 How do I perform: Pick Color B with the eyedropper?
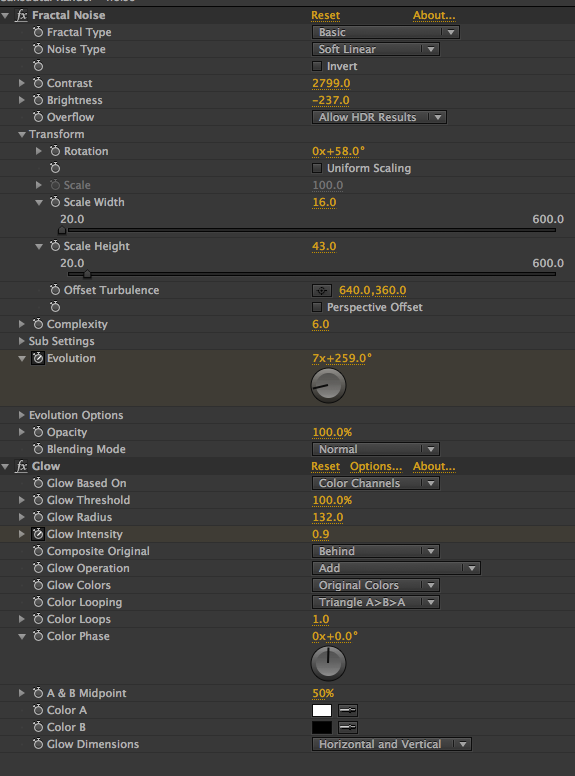pos(348,728)
